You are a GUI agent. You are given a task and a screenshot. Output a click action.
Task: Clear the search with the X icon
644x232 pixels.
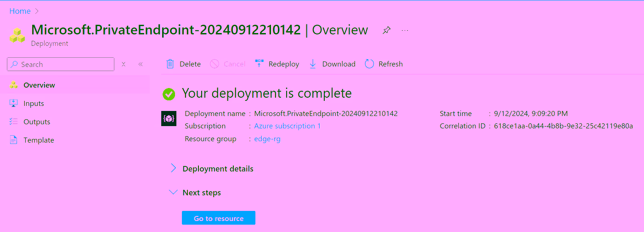click(x=124, y=64)
